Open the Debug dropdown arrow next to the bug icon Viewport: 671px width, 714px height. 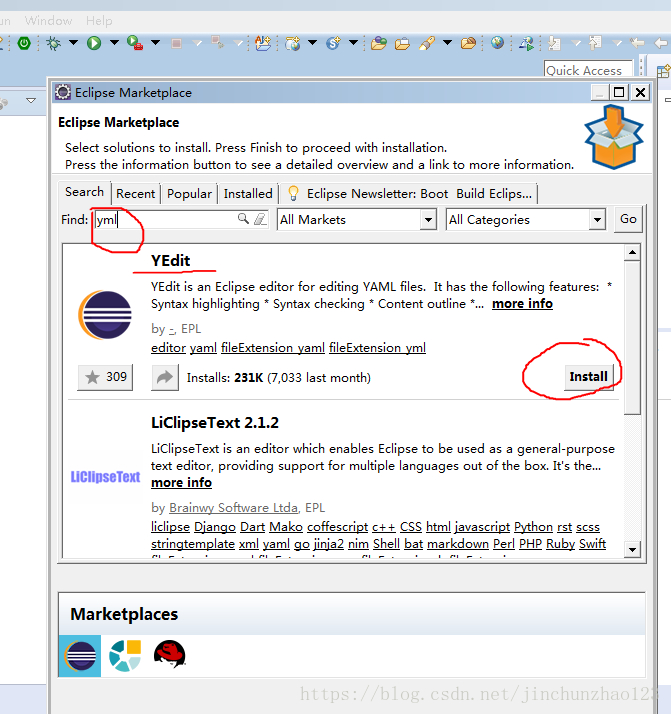[x=73, y=43]
